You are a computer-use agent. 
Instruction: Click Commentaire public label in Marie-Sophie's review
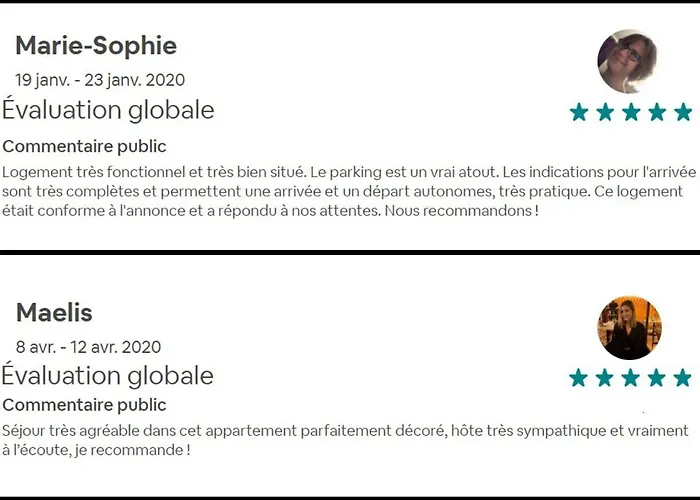pyautogui.click(x=85, y=146)
